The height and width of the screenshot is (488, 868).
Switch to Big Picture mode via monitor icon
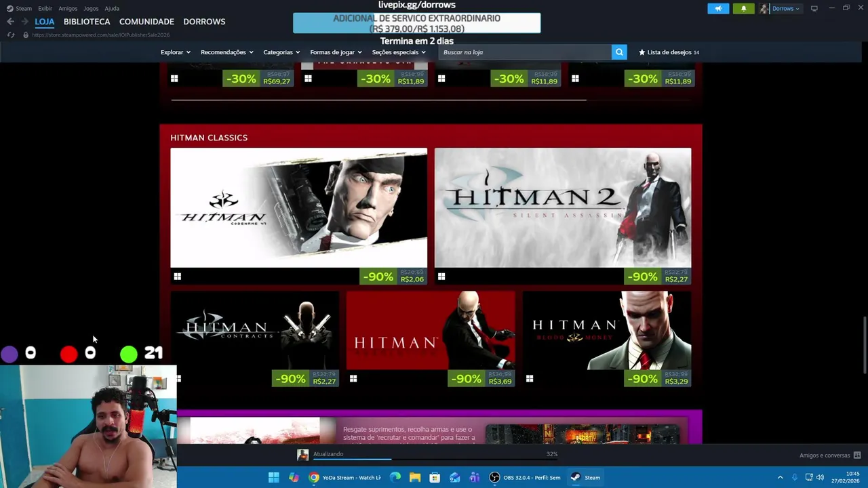[x=814, y=9]
